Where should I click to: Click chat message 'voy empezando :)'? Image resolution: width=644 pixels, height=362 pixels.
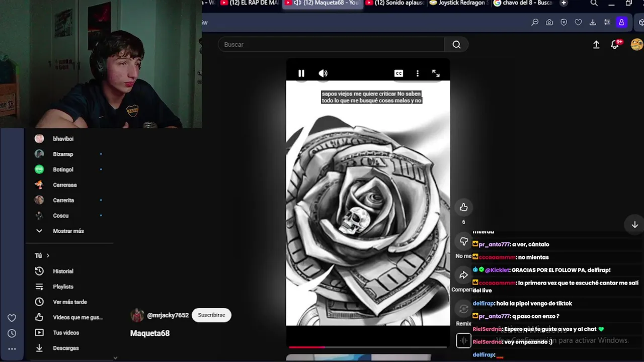[528, 342]
